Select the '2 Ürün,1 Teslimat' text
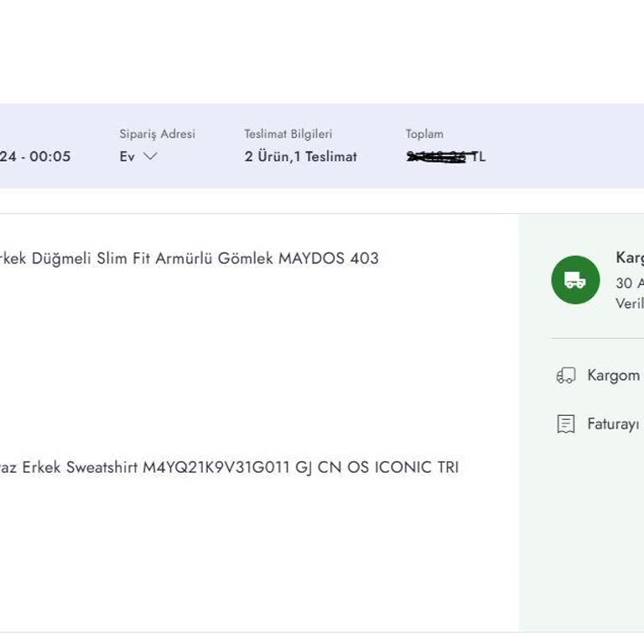This screenshot has width=644, height=644. (301, 157)
